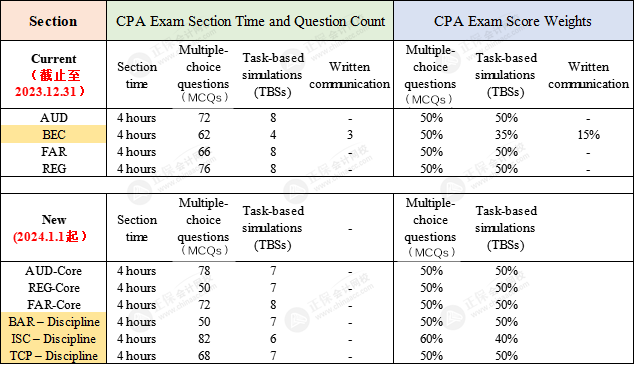Select the 40% TBS weight for ISC
Screen dimensions: 634x365
pyautogui.click(x=506, y=339)
